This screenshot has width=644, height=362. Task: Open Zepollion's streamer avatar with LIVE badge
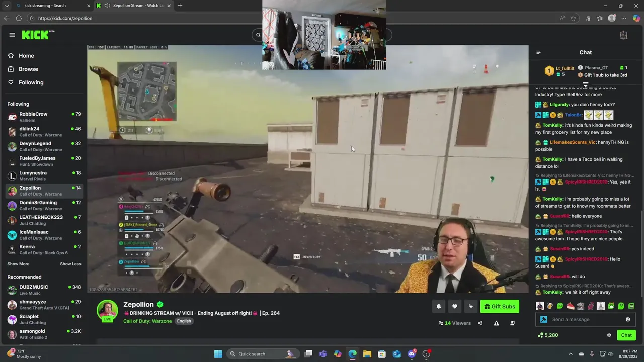click(x=107, y=311)
